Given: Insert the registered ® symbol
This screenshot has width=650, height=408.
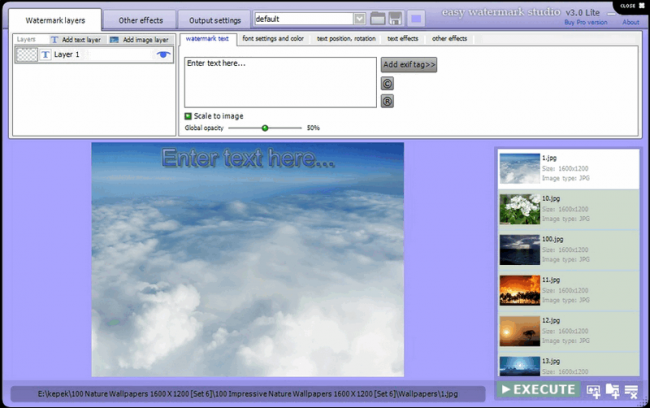Looking at the screenshot, I should [x=387, y=101].
